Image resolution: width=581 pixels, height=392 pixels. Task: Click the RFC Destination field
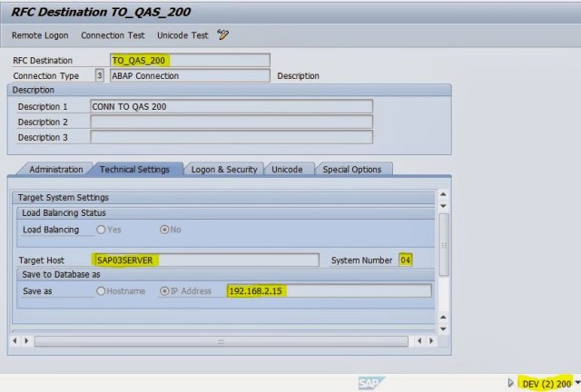pyautogui.click(x=190, y=61)
